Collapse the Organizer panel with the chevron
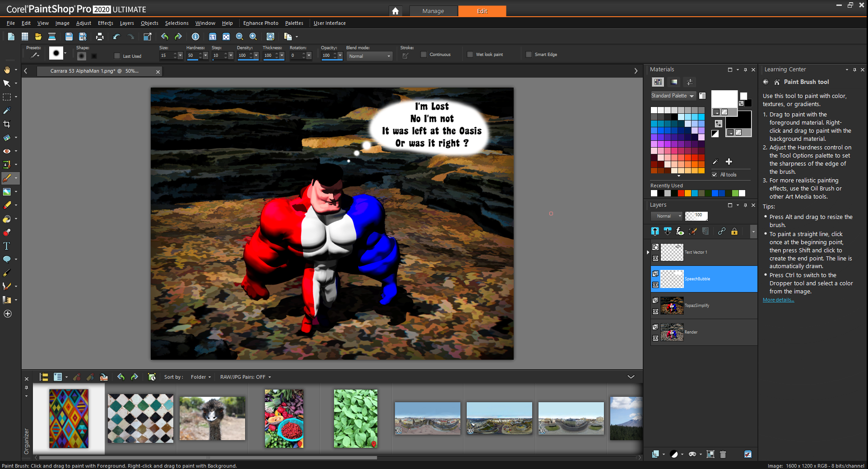The image size is (868, 469). (x=631, y=377)
